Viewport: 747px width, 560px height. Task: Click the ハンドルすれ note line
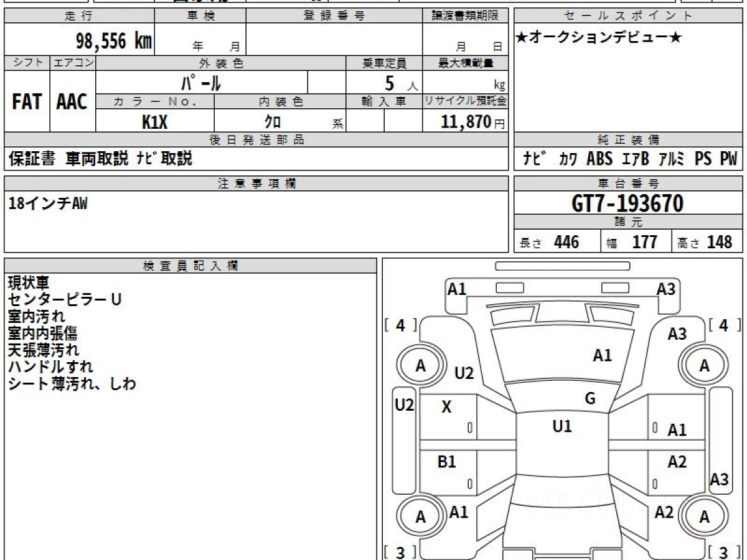[50, 367]
